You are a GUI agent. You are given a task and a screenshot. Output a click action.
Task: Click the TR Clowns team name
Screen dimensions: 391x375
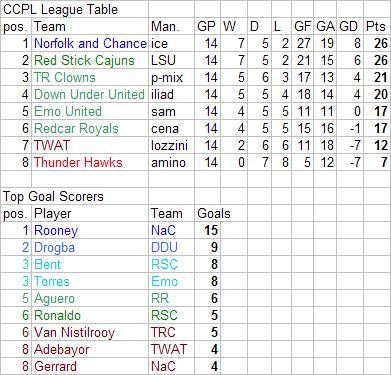coord(65,77)
